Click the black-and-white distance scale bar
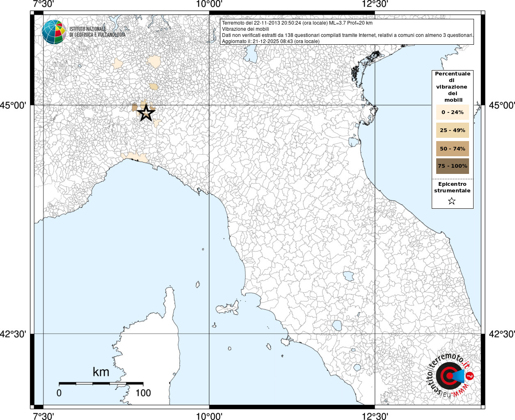 (x=101, y=383)
